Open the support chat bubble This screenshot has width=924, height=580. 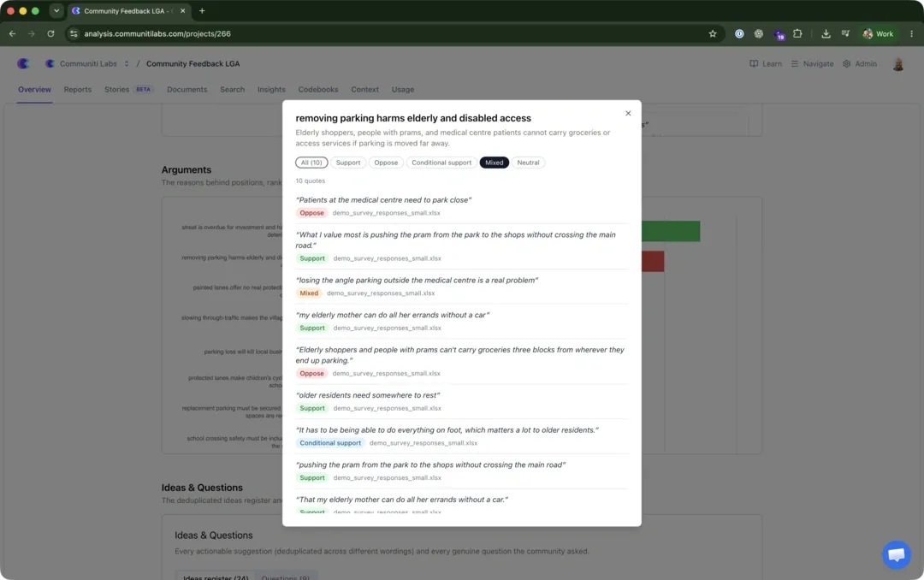(897, 554)
